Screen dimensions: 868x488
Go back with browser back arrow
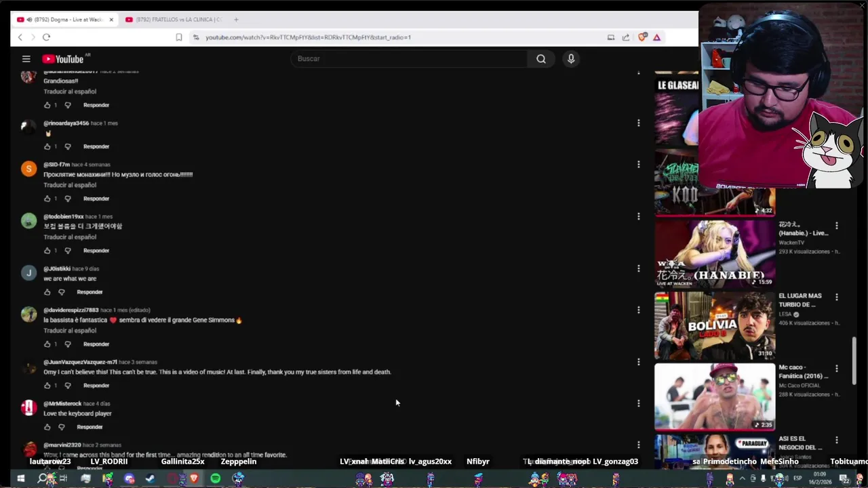tap(20, 37)
